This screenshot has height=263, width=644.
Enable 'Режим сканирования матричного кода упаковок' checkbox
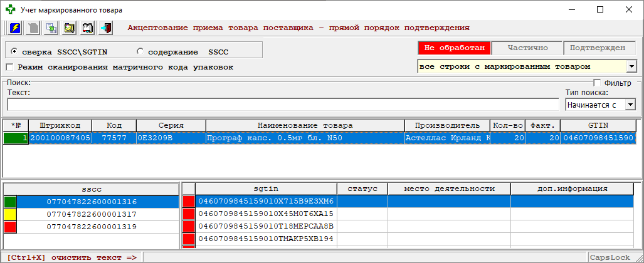(9, 67)
